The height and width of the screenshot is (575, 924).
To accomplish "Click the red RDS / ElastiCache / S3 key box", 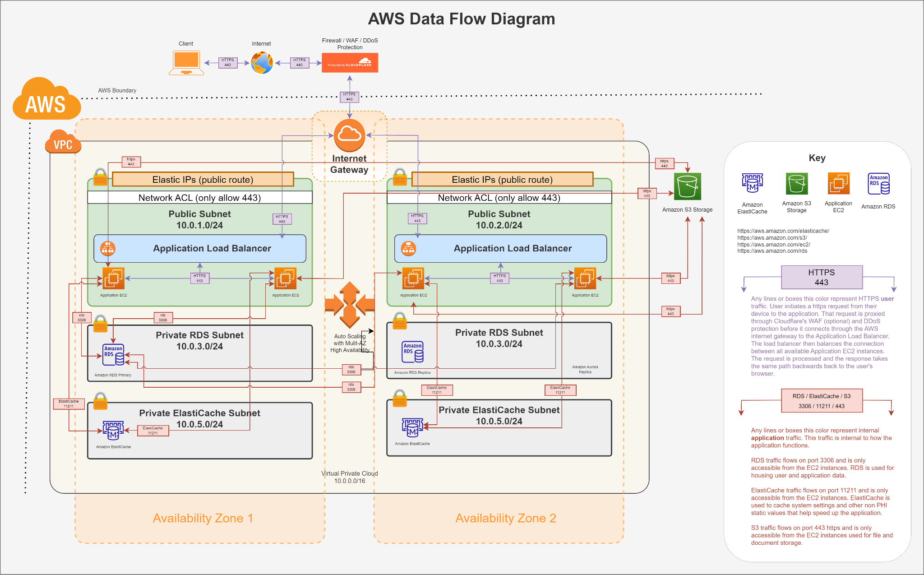I will tap(821, 401).
